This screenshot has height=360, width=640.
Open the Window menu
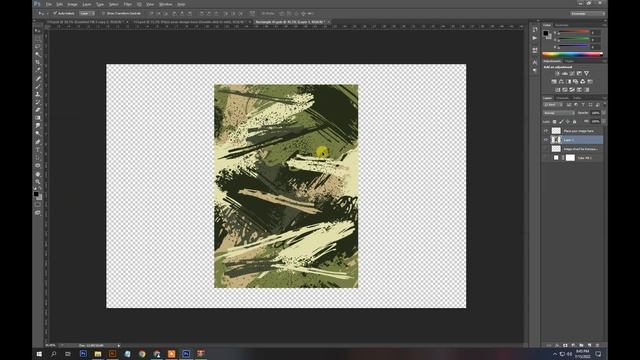coord(165,4)
